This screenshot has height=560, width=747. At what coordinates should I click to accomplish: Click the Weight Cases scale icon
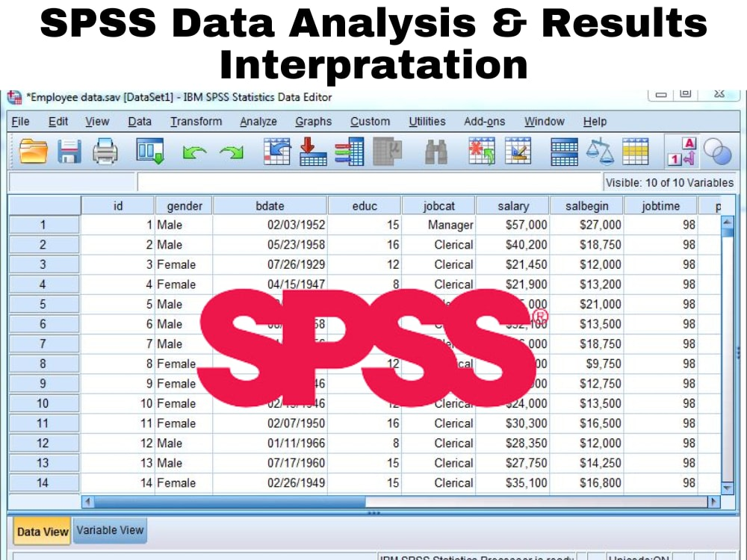599,152
